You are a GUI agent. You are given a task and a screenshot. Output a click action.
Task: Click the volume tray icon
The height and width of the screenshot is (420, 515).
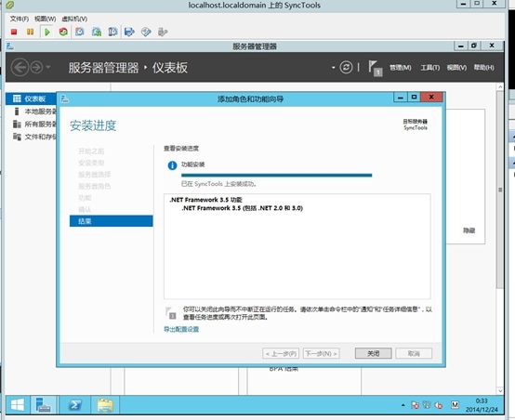coord(439,405)
